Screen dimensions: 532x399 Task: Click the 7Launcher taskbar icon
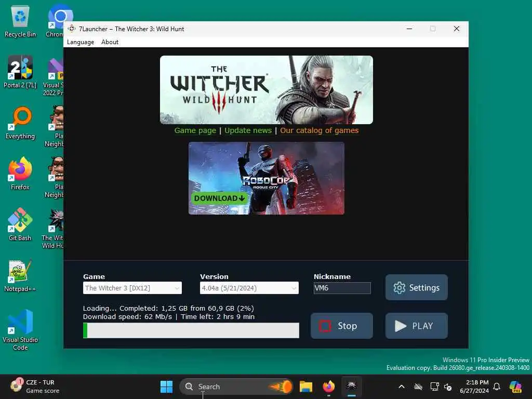tap(351, 387)
